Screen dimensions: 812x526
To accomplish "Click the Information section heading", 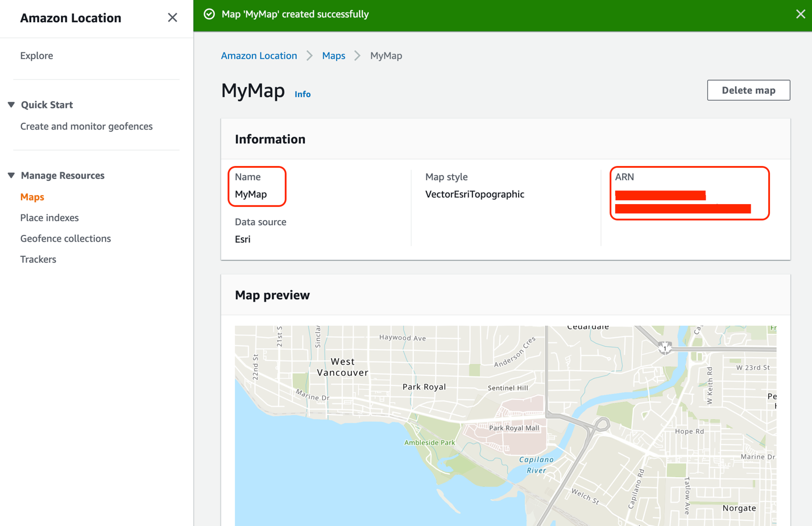I will click(x=270, y=139).
